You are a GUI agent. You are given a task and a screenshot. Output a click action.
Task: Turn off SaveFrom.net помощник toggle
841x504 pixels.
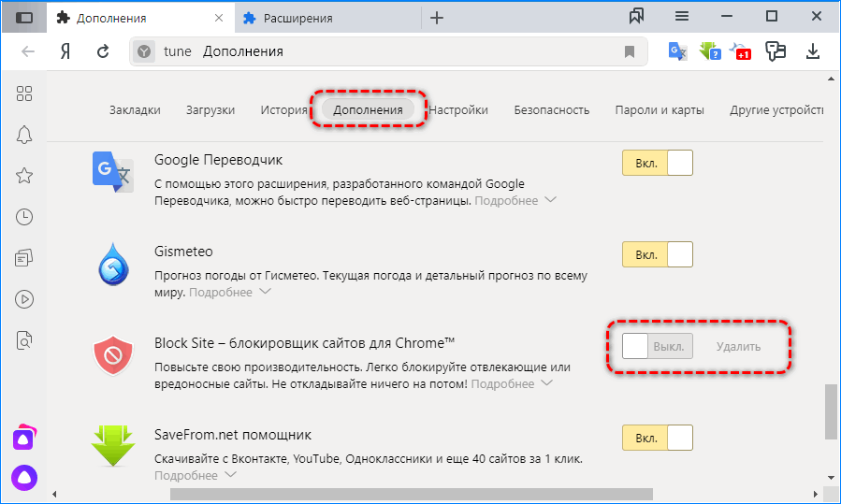(657, 438)
